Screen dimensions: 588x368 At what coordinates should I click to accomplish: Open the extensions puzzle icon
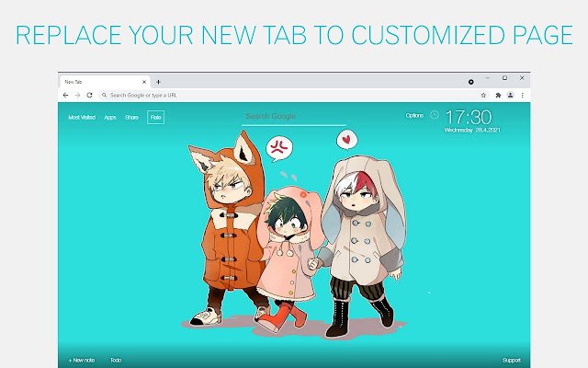[x=498, y=96]
